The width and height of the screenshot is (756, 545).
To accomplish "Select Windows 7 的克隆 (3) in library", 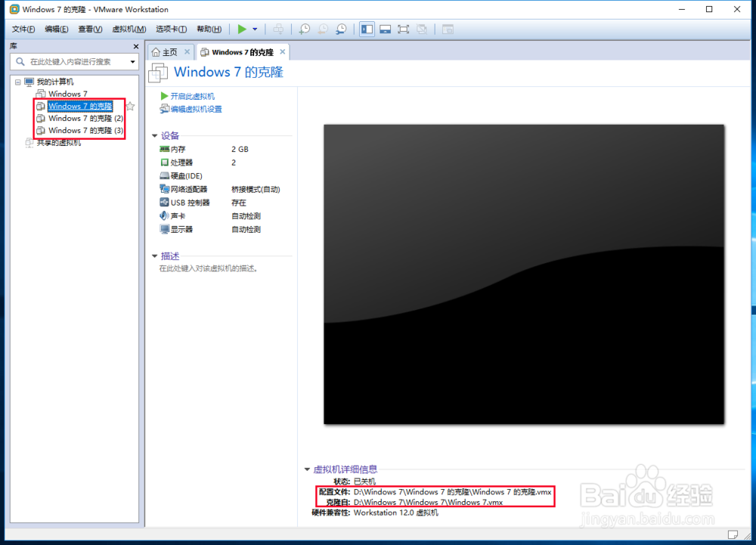I will (86, 130).
